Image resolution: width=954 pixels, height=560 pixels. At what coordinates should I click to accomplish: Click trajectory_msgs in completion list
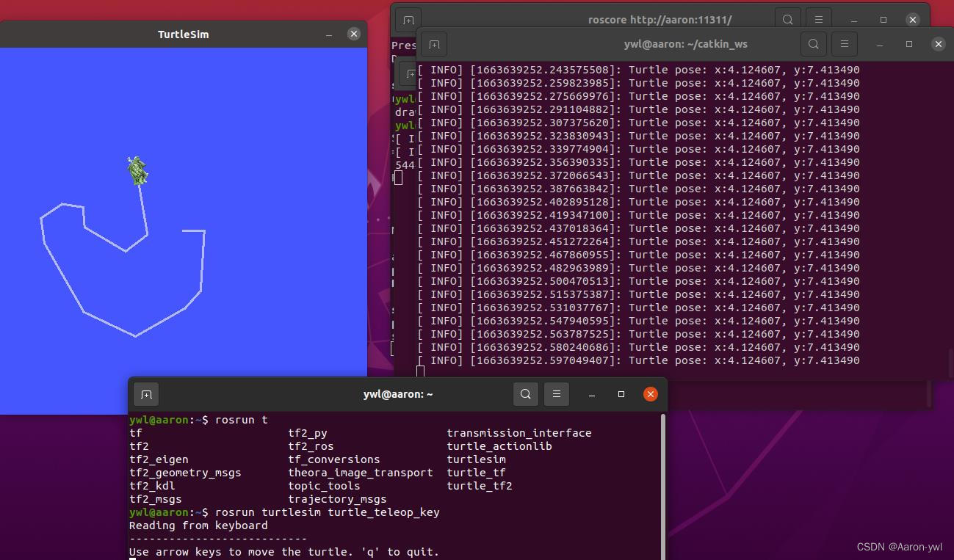coord(337,499)
